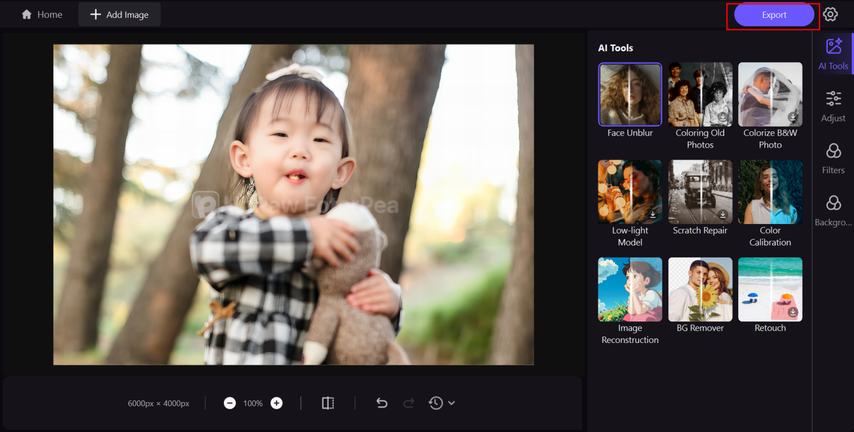Open the Background panel tab
Image resolution: width=854 pixels, height=432 pixels.
[x=833, y=210]
